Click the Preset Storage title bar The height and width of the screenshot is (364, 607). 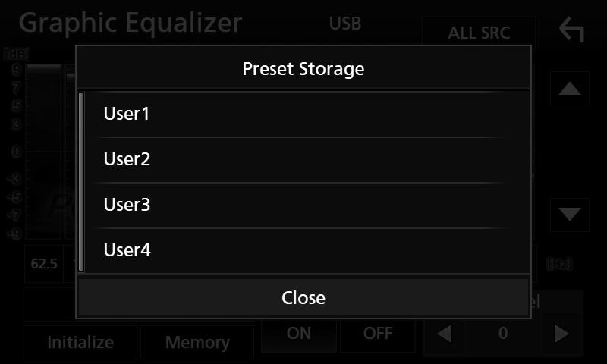(x=303, y=69)
